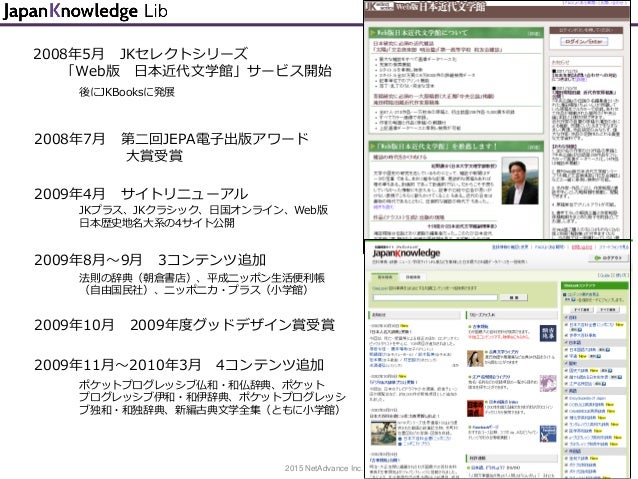Click the 2009年度グッドデザイン賞受賞 line

(x=232, y=325)
